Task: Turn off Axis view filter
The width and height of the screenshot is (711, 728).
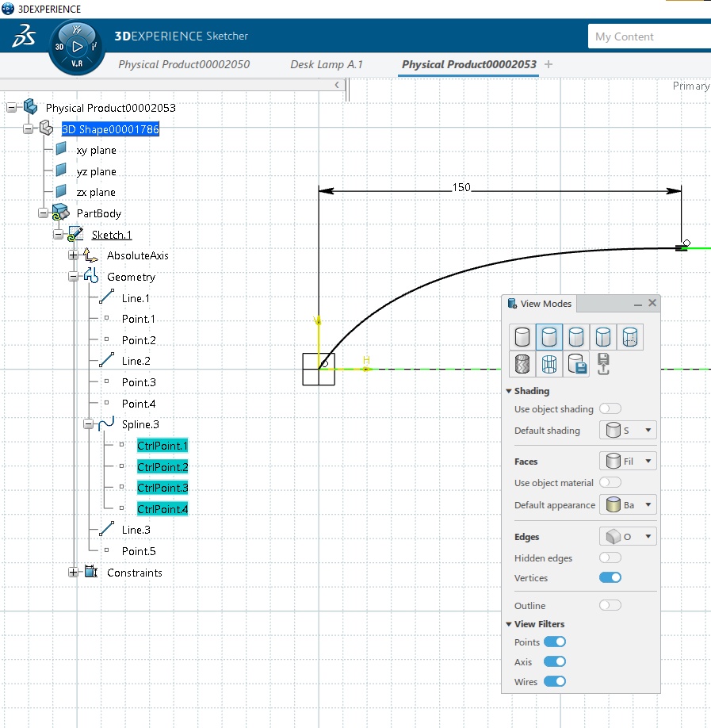Action: coord(555,661)
